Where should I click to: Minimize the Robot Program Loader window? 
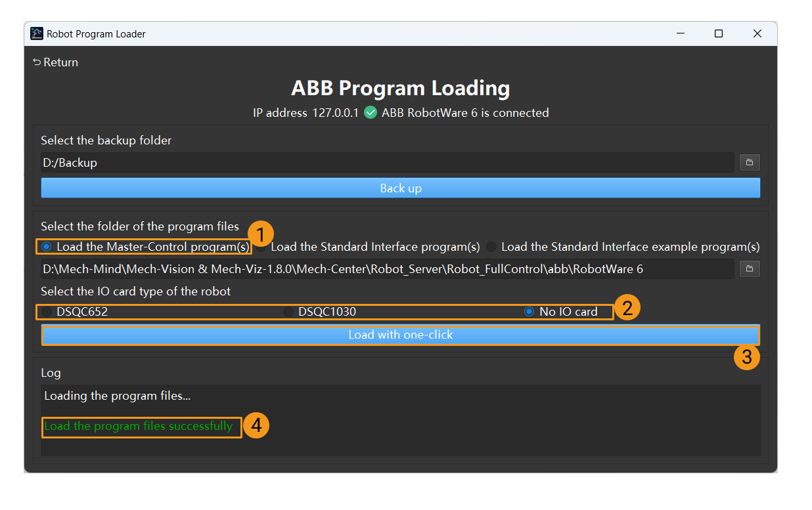coord(680,33)
